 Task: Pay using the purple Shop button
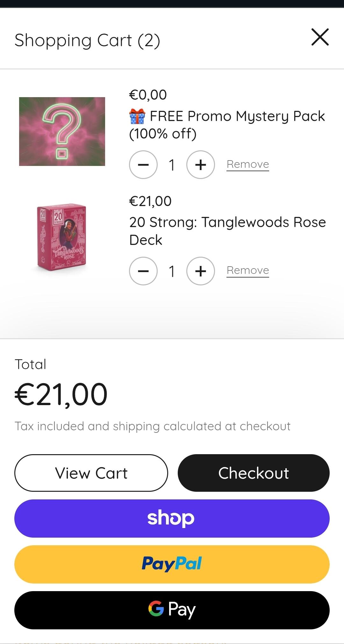(172, 519)
